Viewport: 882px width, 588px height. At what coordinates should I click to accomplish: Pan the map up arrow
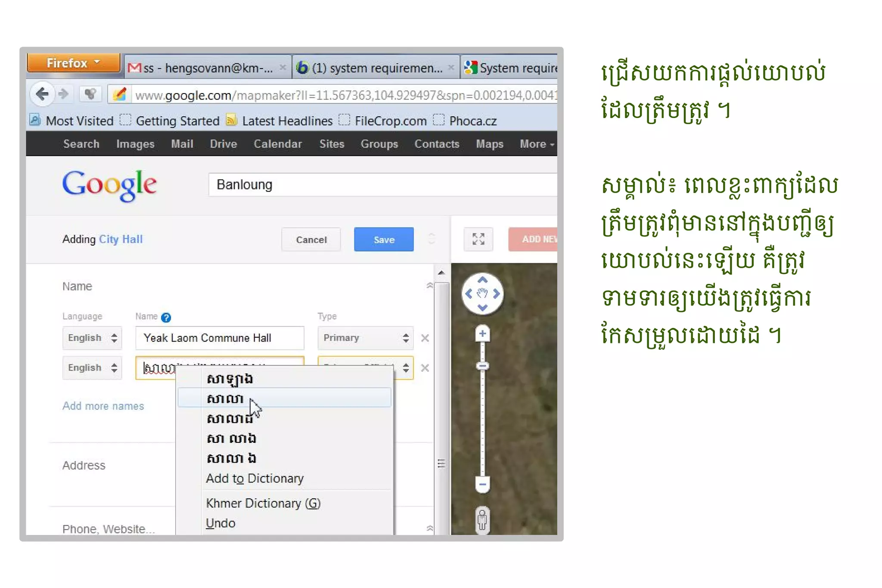click(482, 279)
